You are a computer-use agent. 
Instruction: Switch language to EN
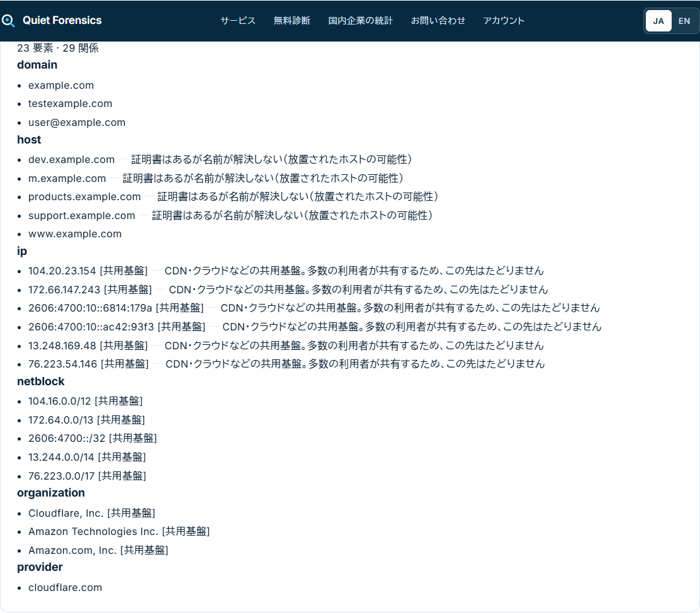(684, 21)
